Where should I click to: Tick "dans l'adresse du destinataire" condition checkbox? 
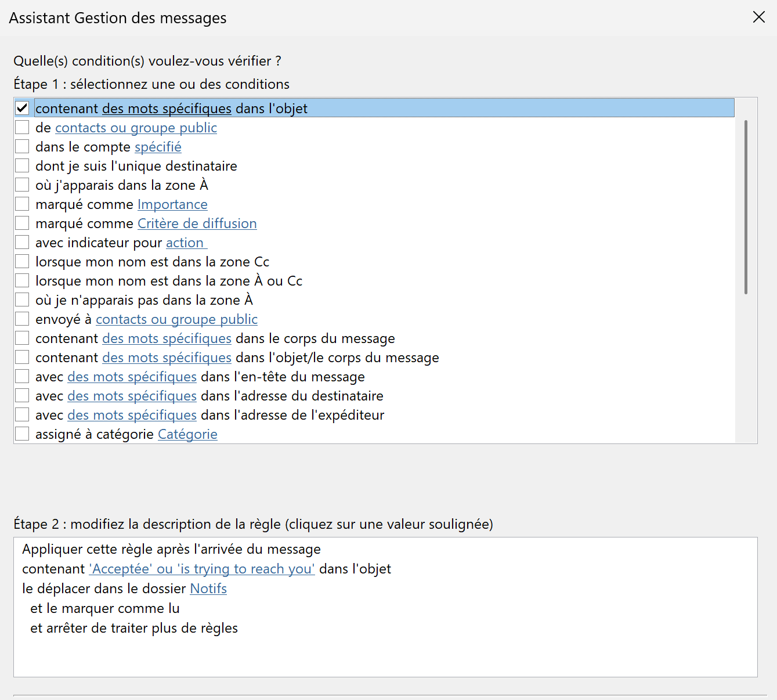coord(22,395)
